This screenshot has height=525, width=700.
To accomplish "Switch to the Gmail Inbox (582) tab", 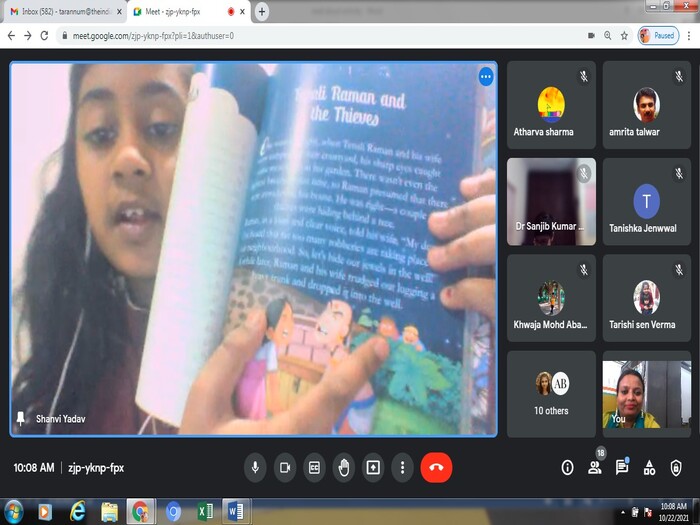I will (x=66, y=12).
